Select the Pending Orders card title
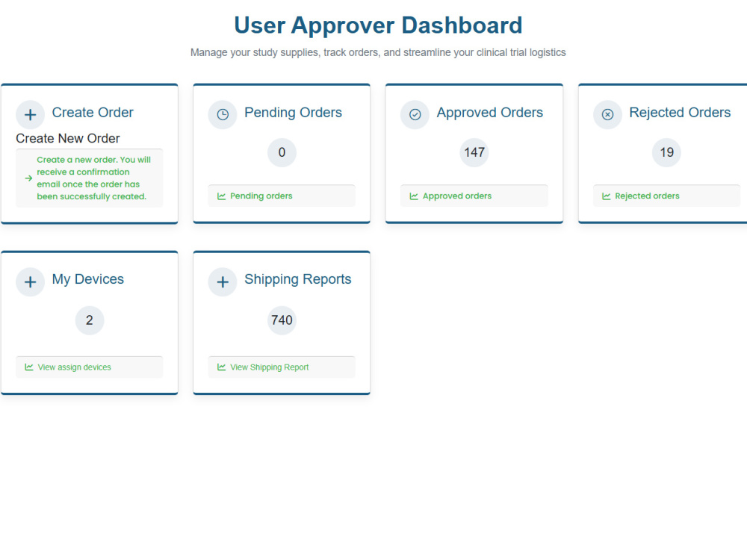The image size is (747, 560). 293,113
